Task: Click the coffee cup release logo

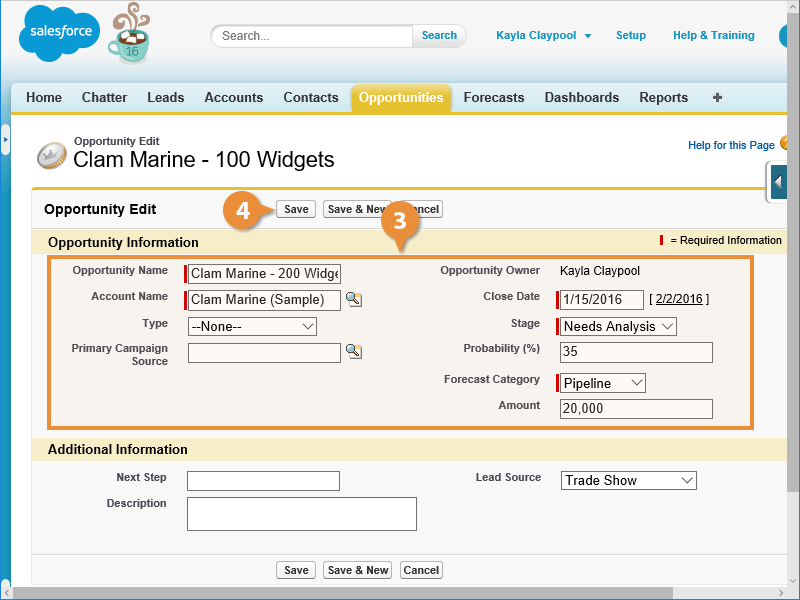Action: pyautogui.click(x=130, y=35)
